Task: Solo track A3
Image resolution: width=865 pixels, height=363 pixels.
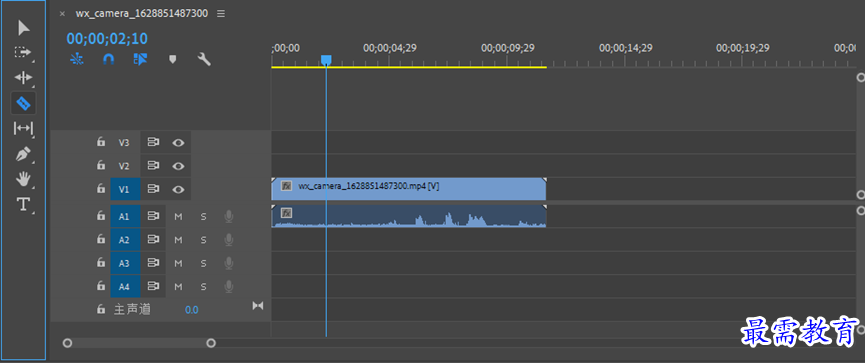Action: (203, 263)
